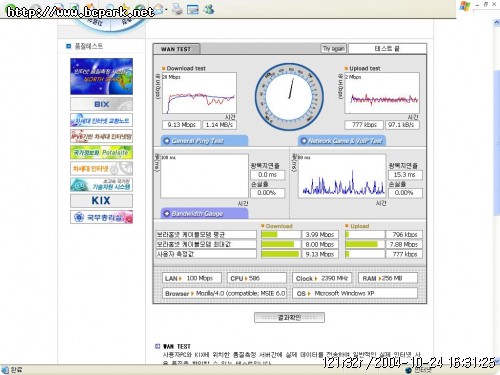The width and height of the screenshot is (500, 375).
Task: Click the LAN 100 Mbps field
Action: coord(192,278)
